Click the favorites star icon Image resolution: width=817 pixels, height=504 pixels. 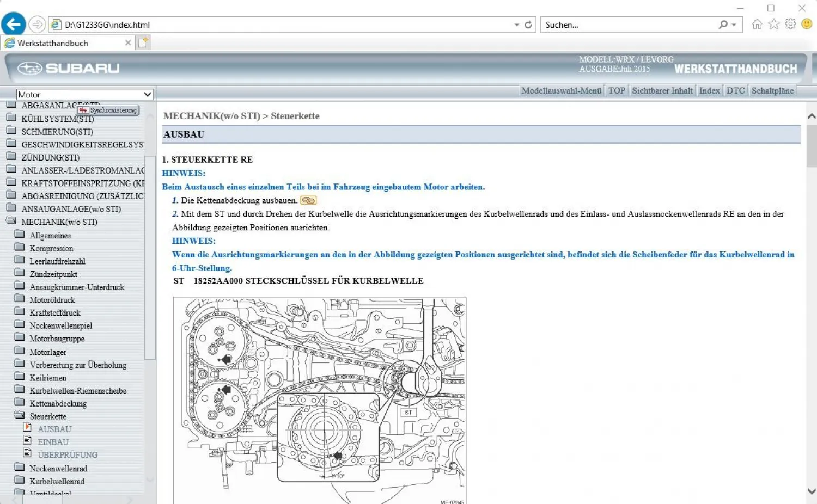pos(773,24)
